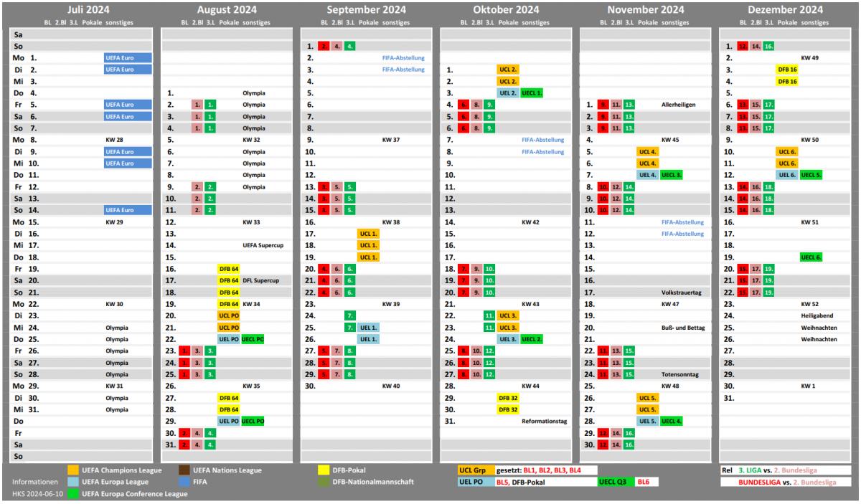Select the 'UEL PO' legend cell at bottom
861x504 pixels.
[x=475, y=482]
